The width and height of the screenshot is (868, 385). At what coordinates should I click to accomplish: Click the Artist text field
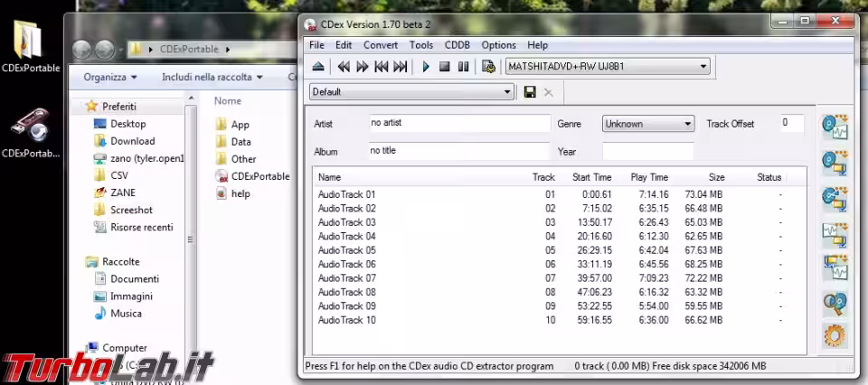pyautogui.click(x=458, y=123)
